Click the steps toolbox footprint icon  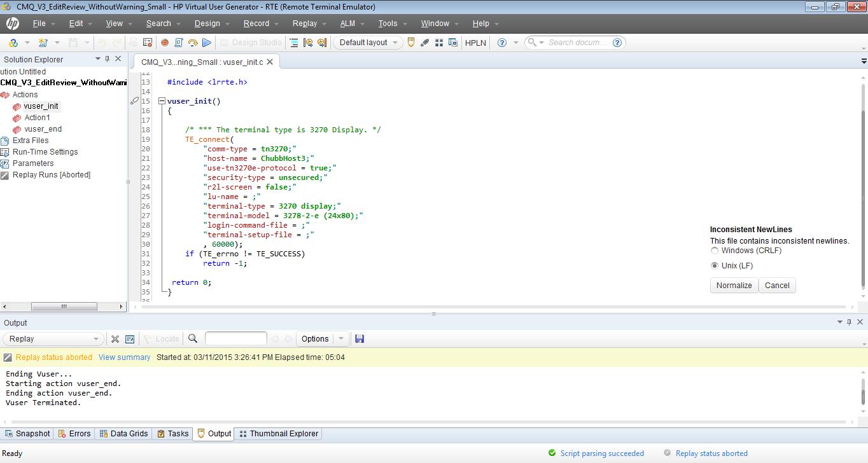click(x=425, y=43)
